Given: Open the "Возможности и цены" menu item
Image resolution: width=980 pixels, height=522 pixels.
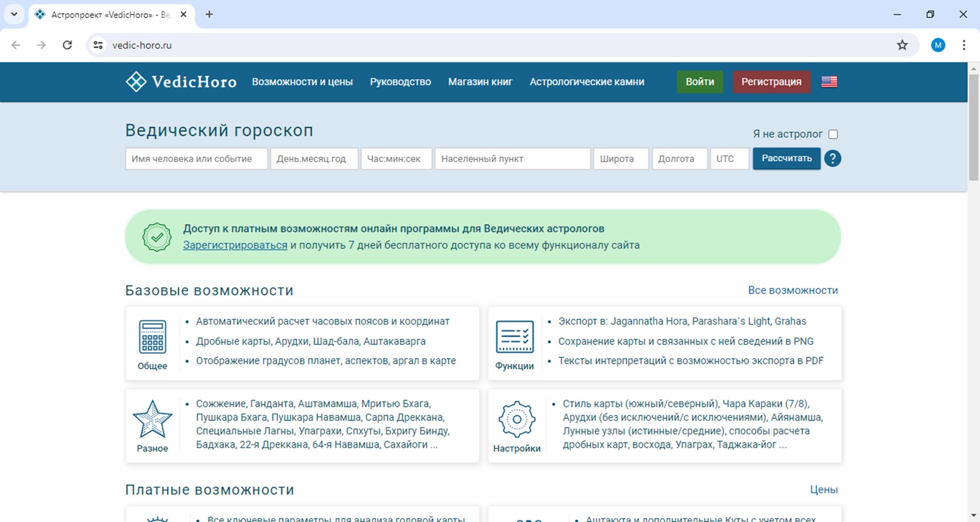Looking at the screenshot, I should coord(302,82).
